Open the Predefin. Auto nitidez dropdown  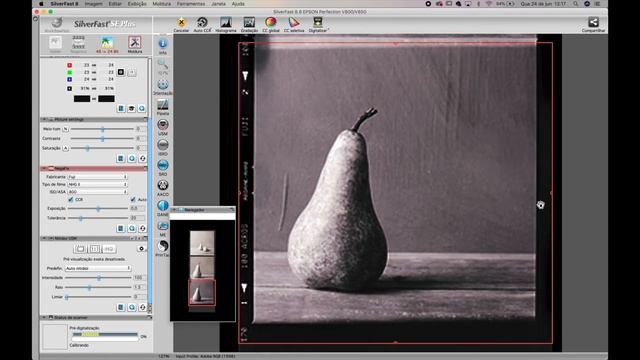(98, 268)
